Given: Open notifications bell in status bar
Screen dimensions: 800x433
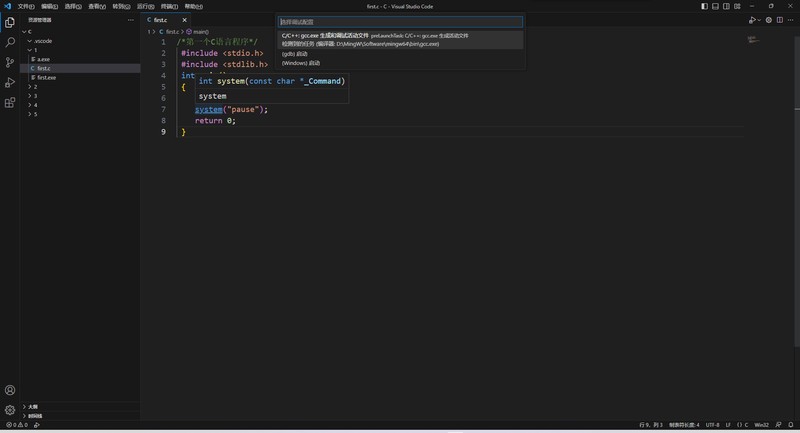Looking at the screenshot, I should [x=791, y=425].
